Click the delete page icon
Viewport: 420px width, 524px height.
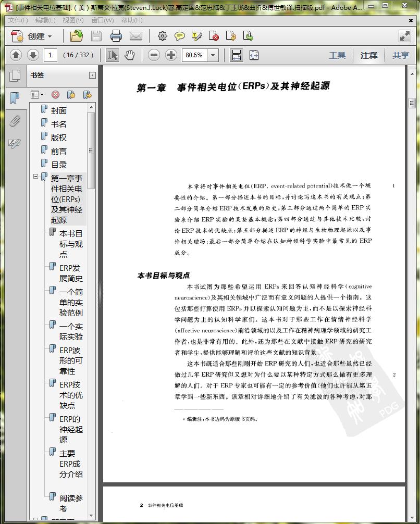pos(214,36)
